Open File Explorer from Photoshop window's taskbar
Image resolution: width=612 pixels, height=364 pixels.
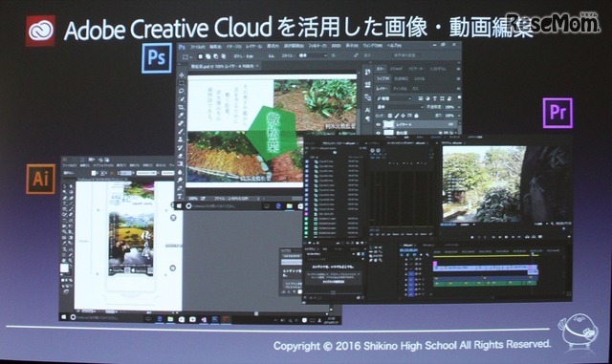pos(290,206)
